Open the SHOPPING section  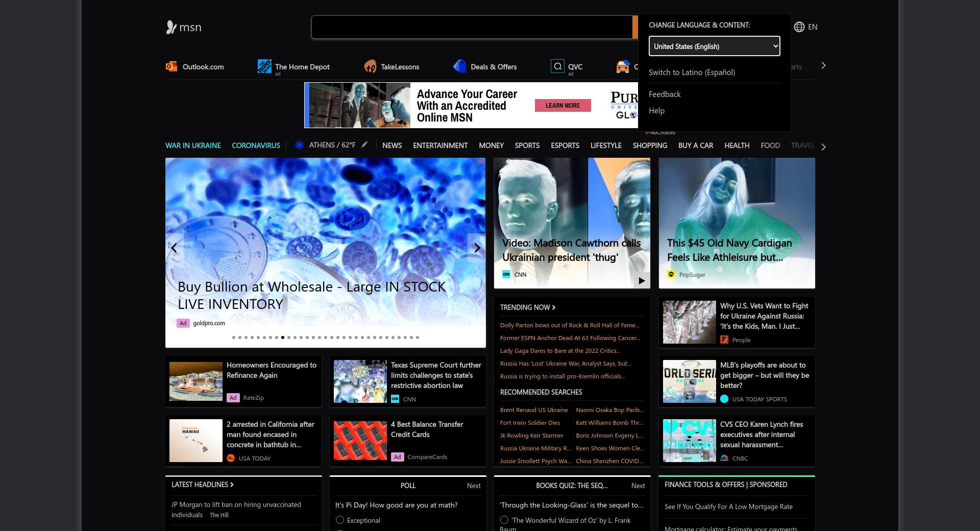tap(650, 146)
